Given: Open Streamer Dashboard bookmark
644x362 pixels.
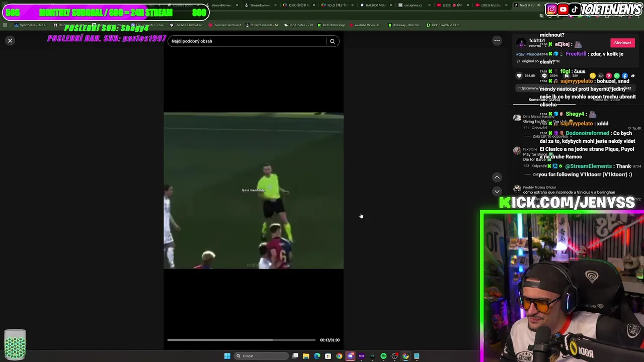Looking at the screenshot, I should [224, 25].
